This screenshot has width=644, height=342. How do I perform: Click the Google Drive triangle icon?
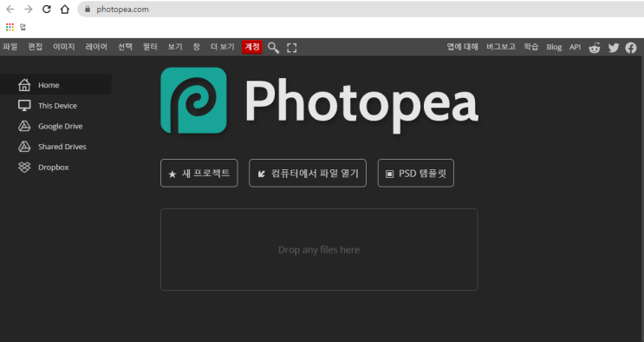[24, 126]
